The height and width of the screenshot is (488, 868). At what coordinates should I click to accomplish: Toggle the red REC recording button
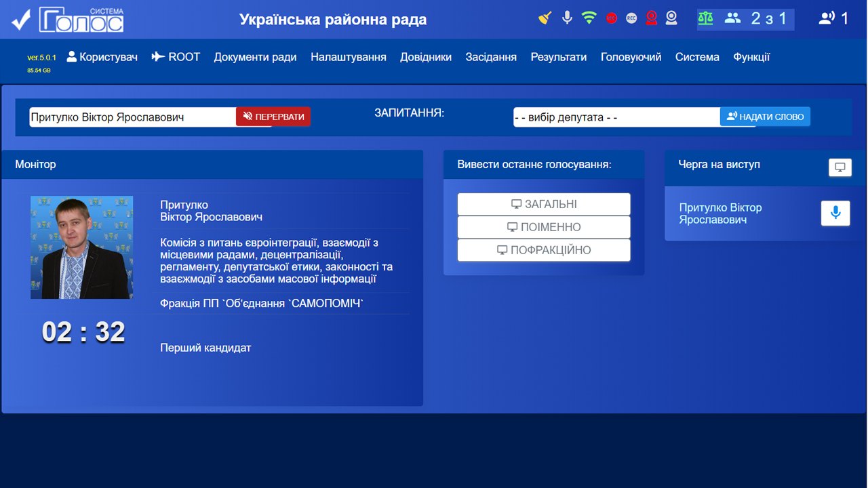[612, 18]
